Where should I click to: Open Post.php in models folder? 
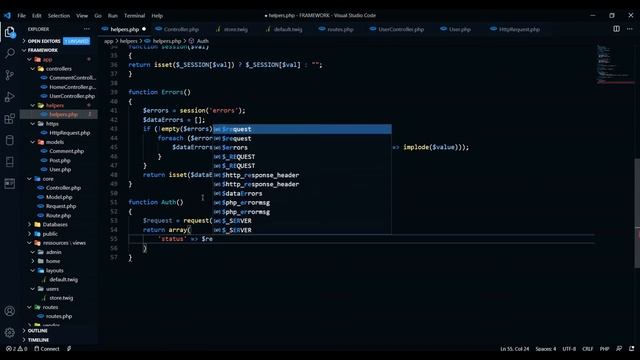pyautogui.click(x=60, y=160)
